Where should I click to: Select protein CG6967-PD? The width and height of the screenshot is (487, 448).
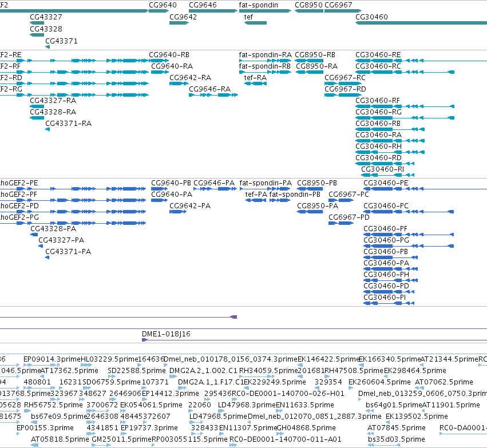pos(349,217)
